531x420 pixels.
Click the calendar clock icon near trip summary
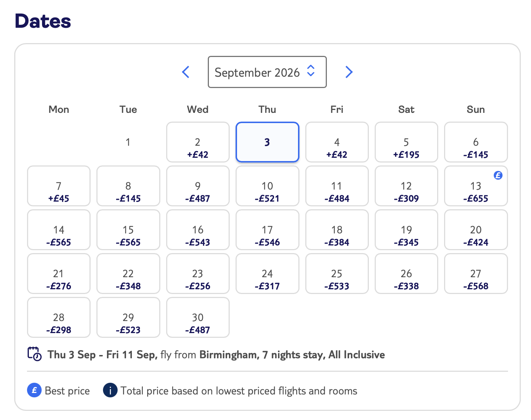[35, 354]
